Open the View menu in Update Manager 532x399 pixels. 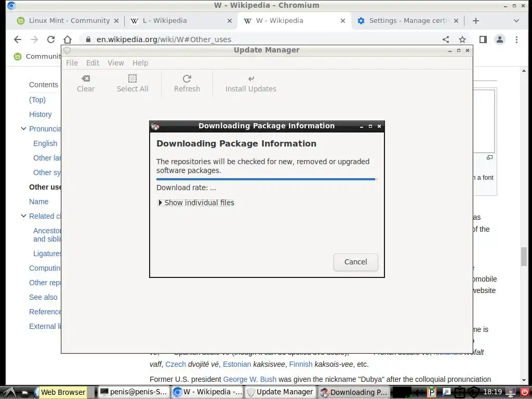point(116,63)
